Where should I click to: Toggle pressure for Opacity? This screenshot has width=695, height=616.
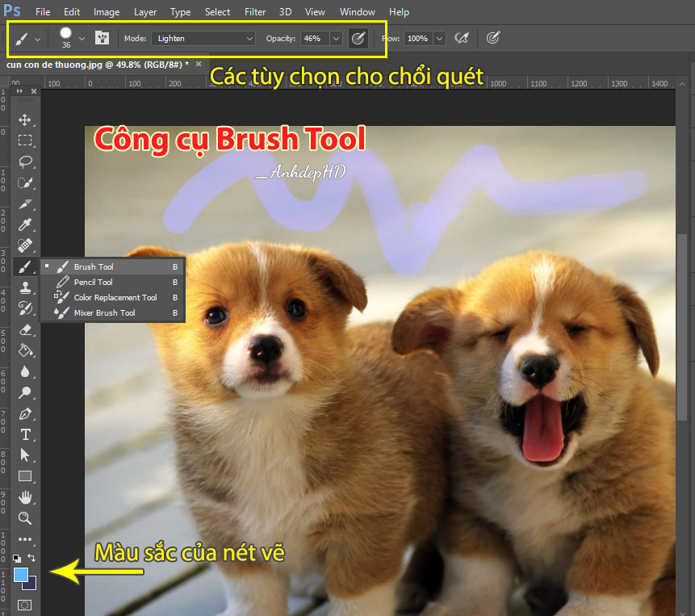pyautogui.click(x=358, y=39)
